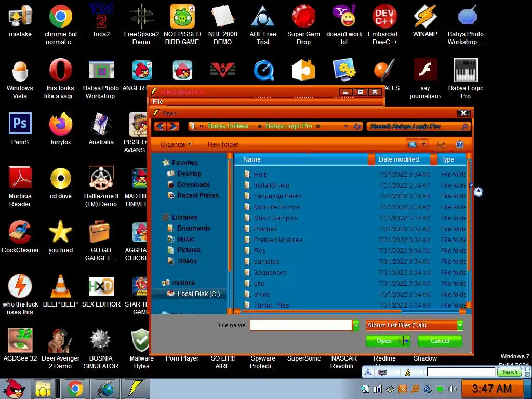Screen dimensions: 532x399
Task: Click the lightning bolt taskbar app
Action: [x=135, y=389]
